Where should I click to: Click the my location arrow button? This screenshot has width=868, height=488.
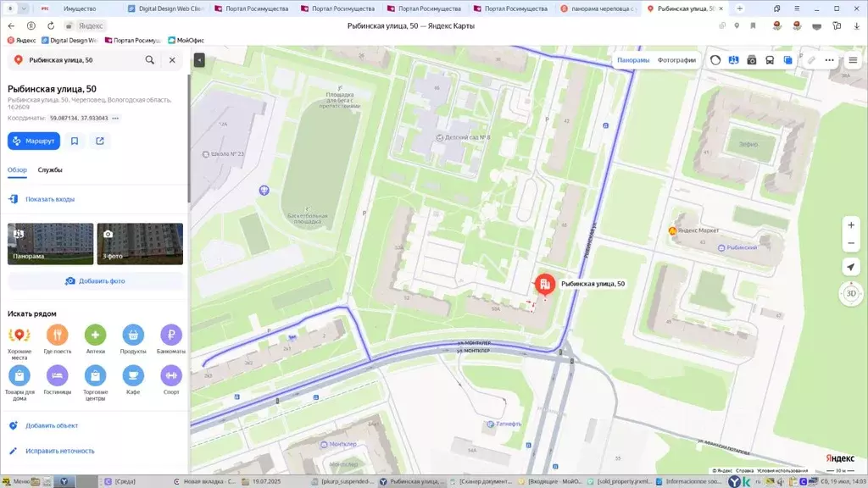851,267
